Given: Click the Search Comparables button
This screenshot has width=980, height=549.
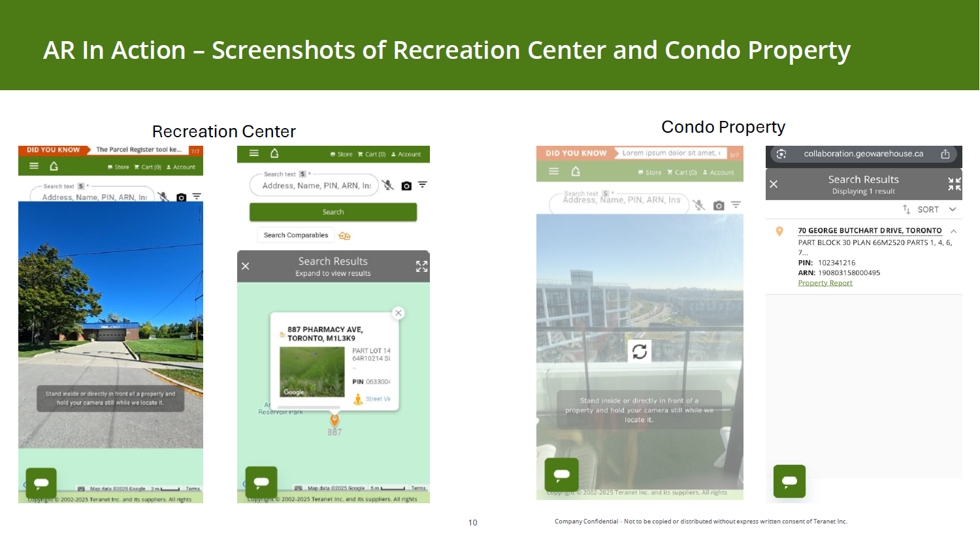Looking at the screenshot, I should coord(295,235).
